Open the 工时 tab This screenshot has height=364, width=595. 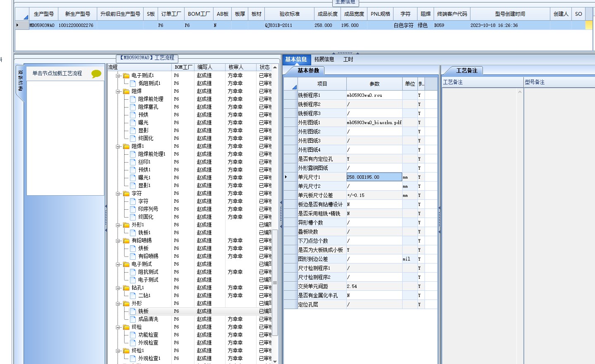click(348, 60)
